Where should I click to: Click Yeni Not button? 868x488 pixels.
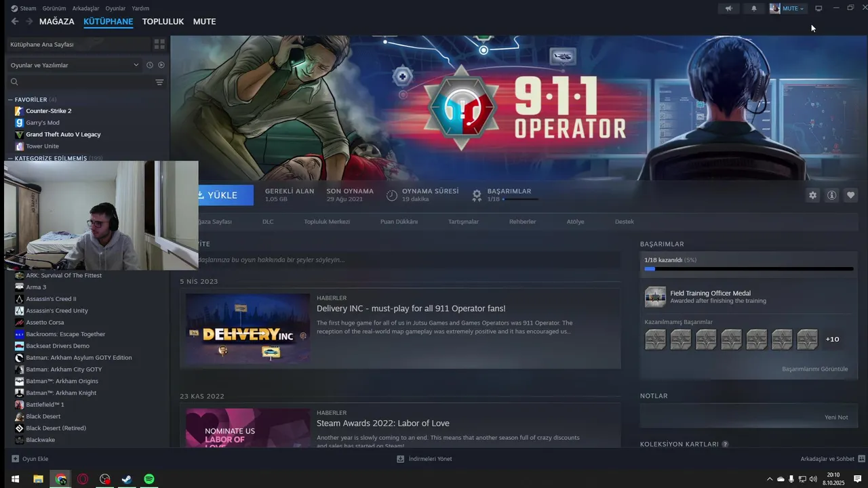click(836, 417)
